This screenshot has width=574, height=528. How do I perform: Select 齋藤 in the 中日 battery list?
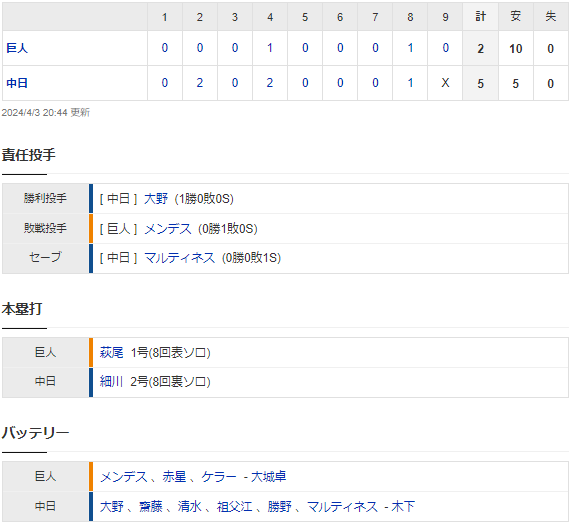(x=151, y=507)
